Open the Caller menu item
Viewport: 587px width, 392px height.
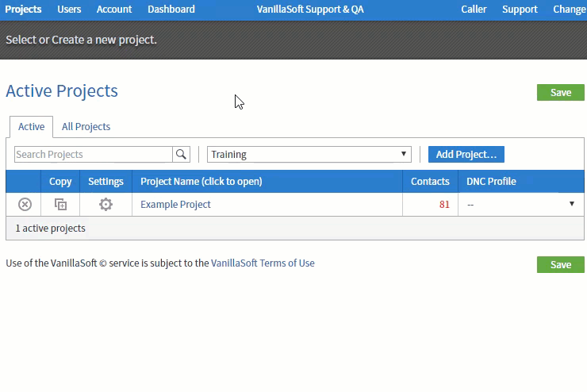coord(474,10)
